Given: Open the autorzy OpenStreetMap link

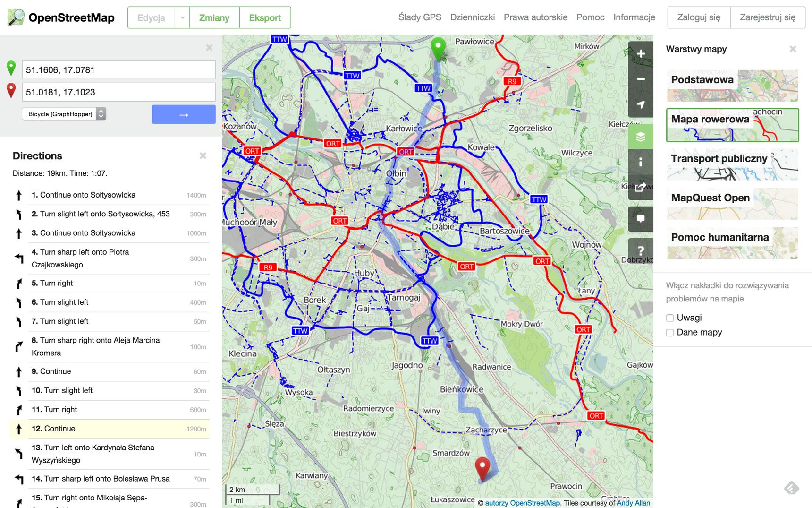Looking at the screenshot, I should (523, 503).
